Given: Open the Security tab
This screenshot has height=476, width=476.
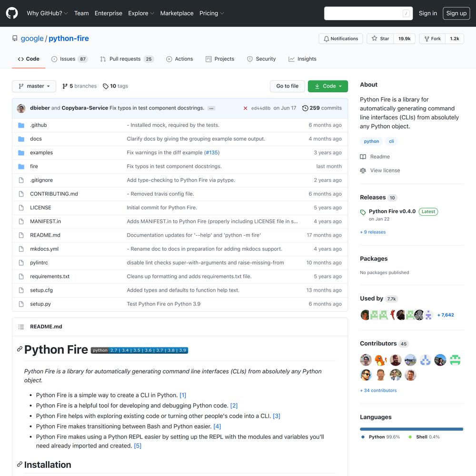Looking at the screenshot, I should pos(261,59).
